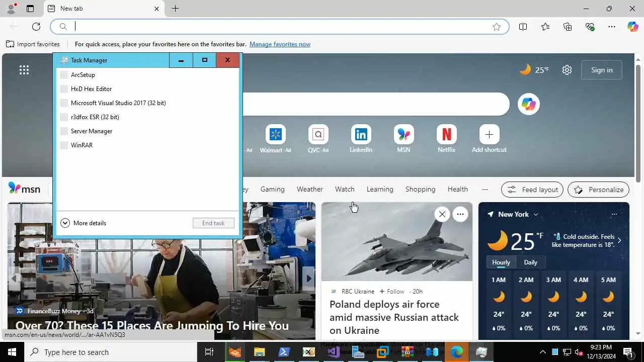Viewport: 644px width, 362px height.
Task: Open Feed layout options
Action: (532, 190)
